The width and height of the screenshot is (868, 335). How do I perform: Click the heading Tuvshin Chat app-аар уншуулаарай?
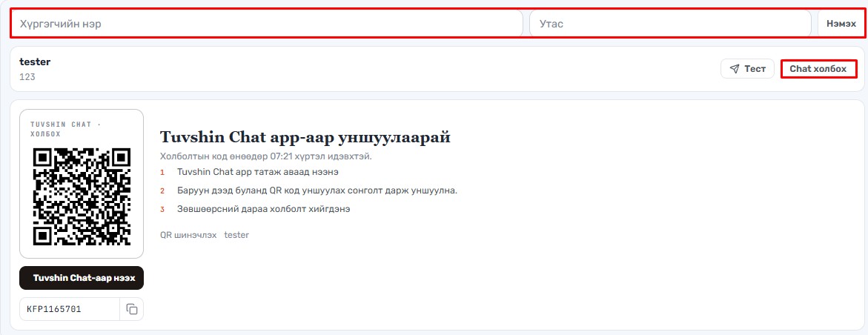click(x=305, y=137)
